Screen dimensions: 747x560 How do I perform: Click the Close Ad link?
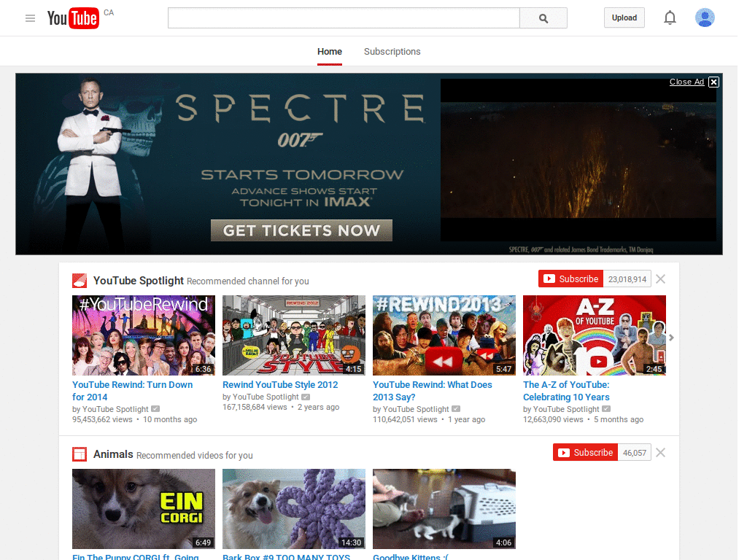pyautogui.click(x=686, y=82)
